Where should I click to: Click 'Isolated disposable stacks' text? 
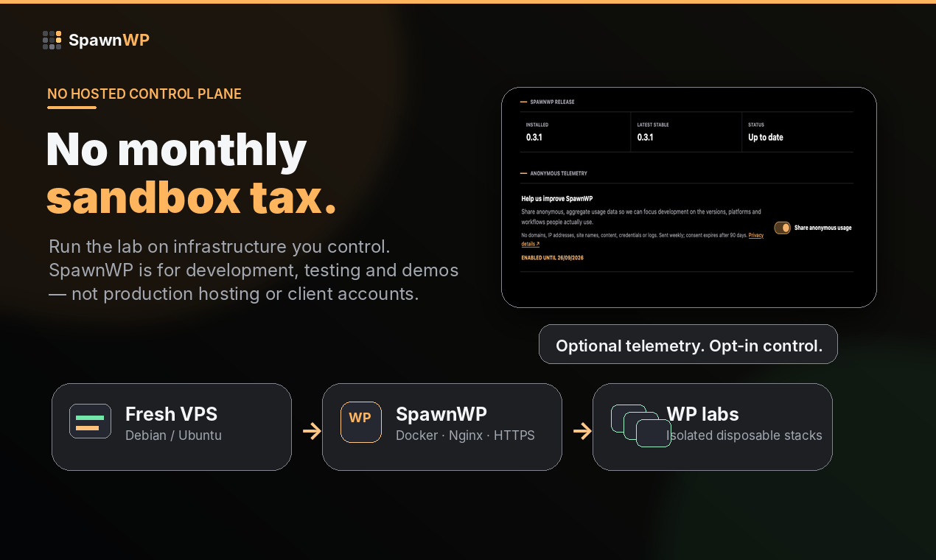(744, 435)
